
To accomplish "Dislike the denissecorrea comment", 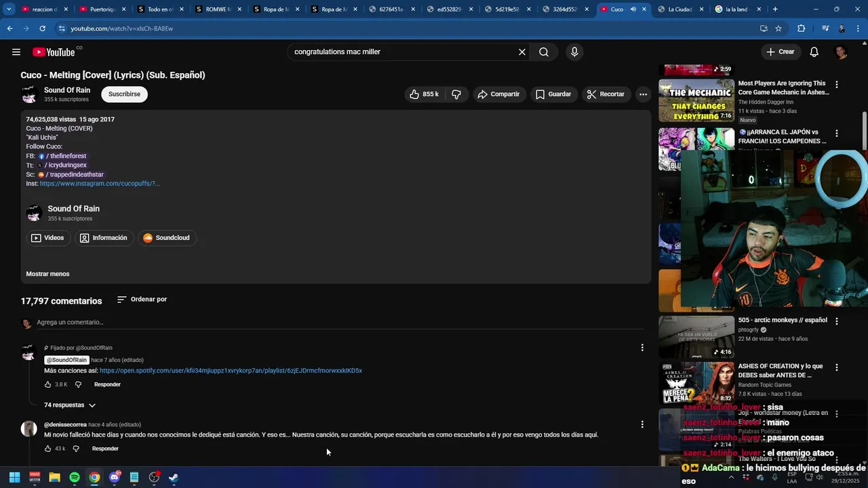I will coord(76,449).
